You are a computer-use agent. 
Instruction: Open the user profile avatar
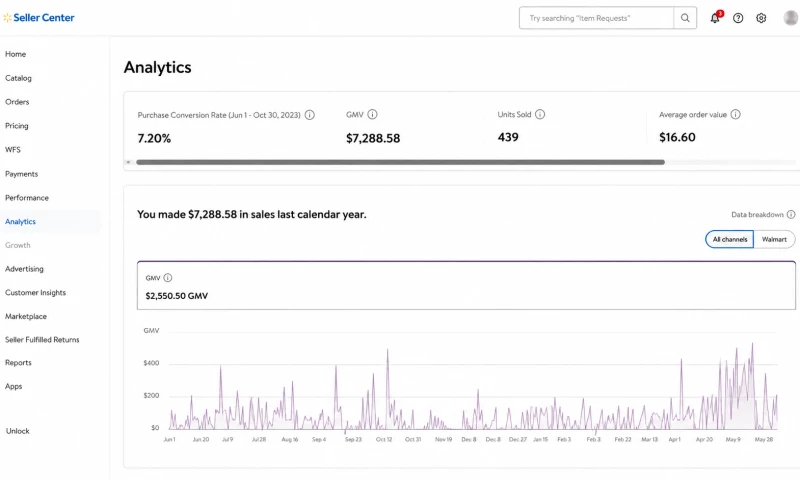[x=791, y=18]
